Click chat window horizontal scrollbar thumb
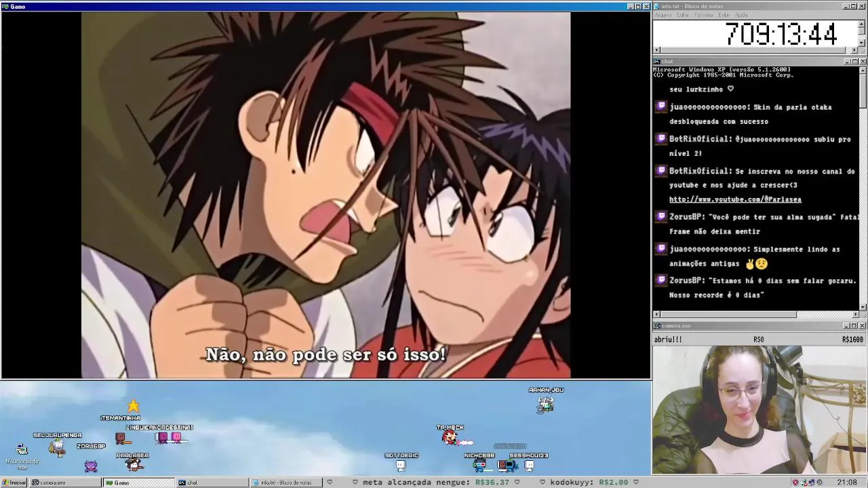 click(728, 314)
